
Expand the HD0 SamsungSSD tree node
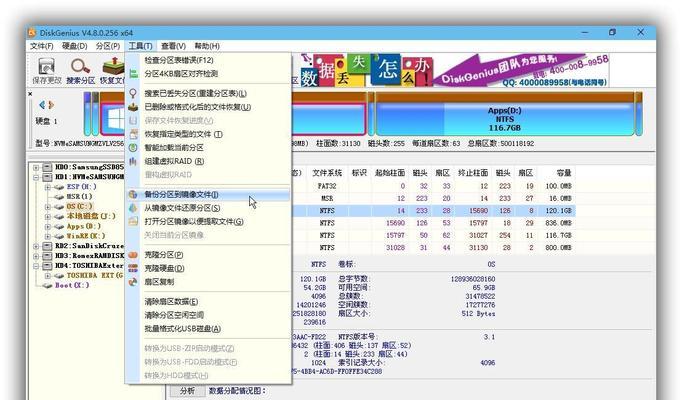pos(36,167)
